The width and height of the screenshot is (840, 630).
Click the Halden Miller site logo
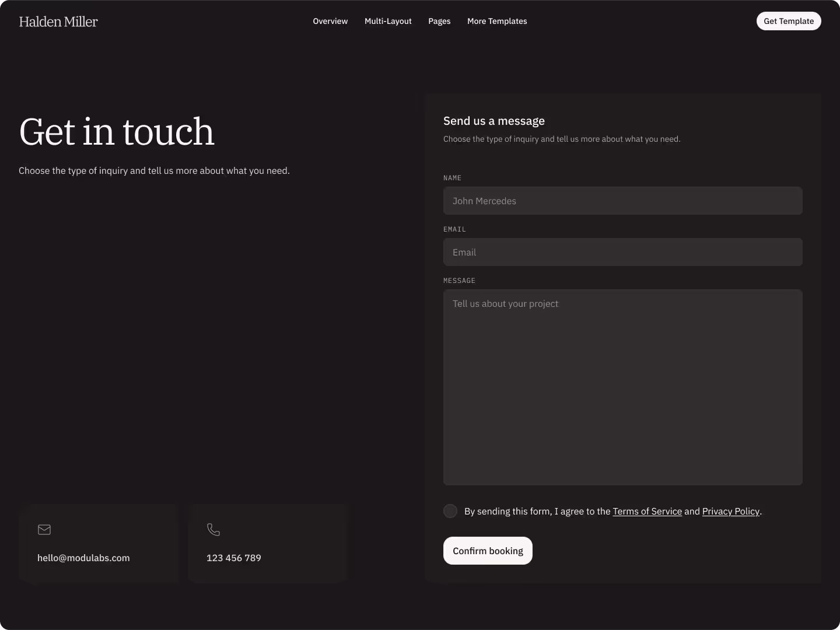[58, 22]
